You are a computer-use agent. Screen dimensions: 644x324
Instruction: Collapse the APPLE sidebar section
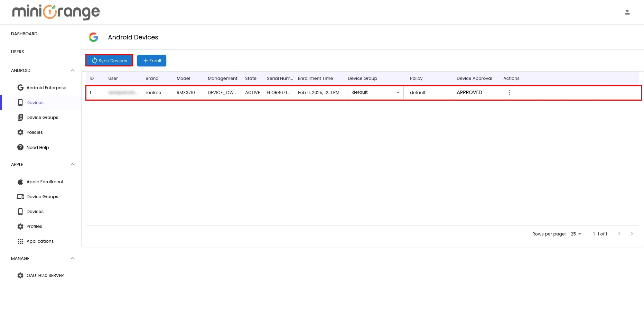tap(73, 164)
